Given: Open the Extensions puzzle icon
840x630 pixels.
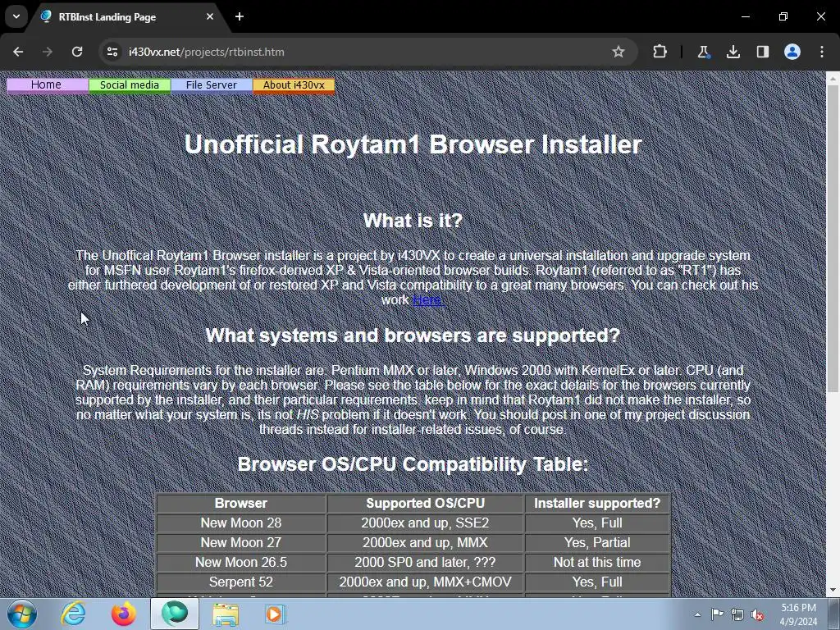Looking at the screenshot, I should point(660,52).
